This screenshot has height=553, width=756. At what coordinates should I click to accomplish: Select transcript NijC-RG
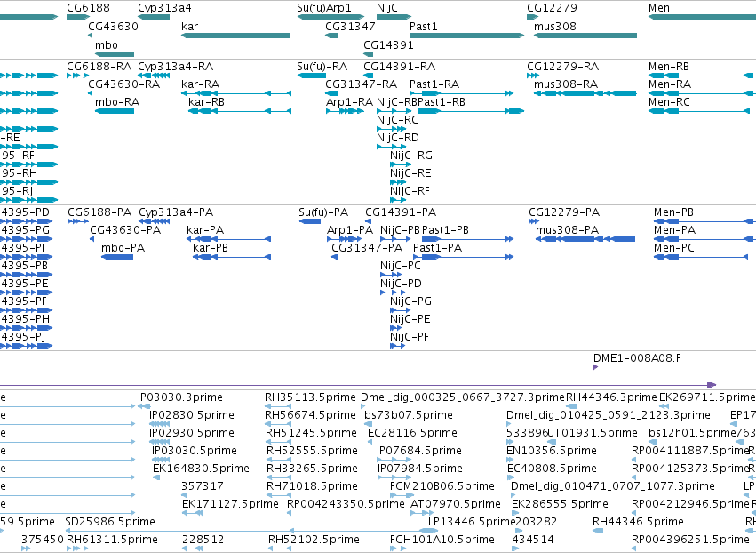tap(411, 156)
